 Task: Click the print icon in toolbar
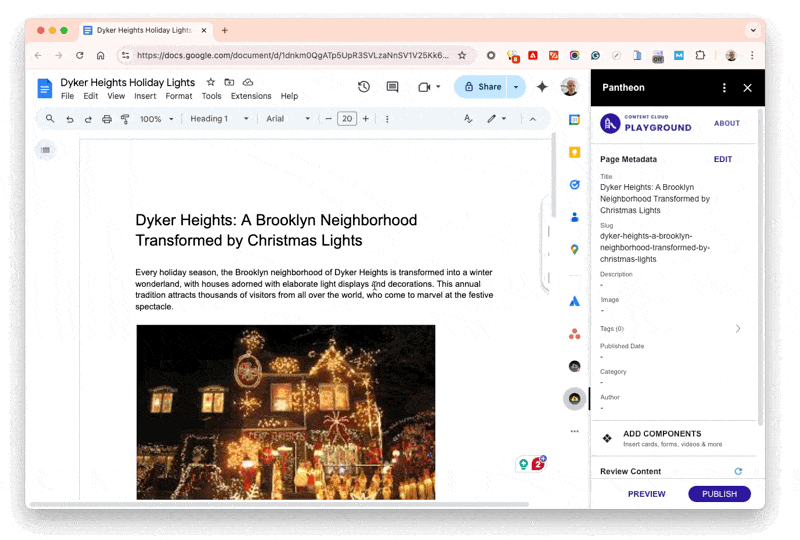point(107,119)
